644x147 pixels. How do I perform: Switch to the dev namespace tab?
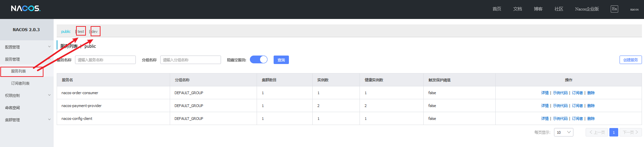tap(95, 31)
